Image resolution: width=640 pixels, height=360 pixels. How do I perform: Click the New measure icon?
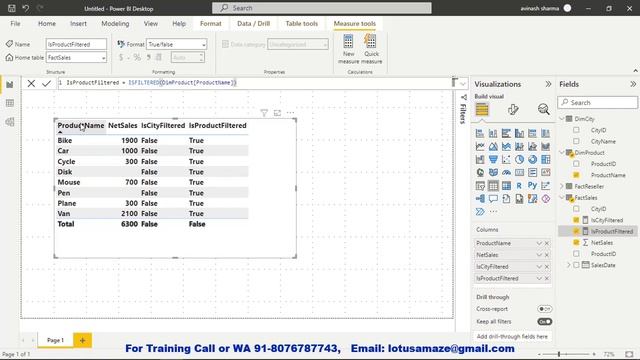point(348,42)
